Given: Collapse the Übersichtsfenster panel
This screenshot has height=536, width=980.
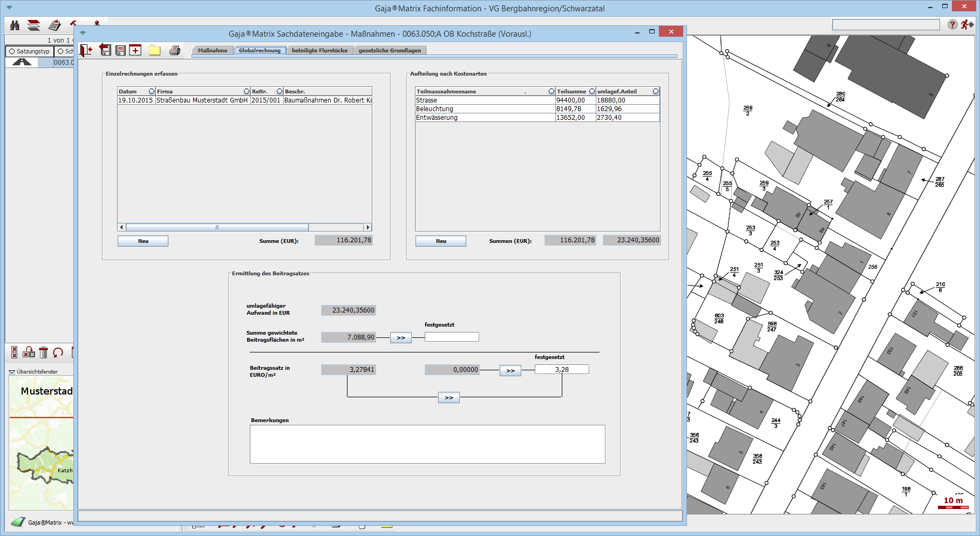Looking at the screenshot, I should coord(12,372).
